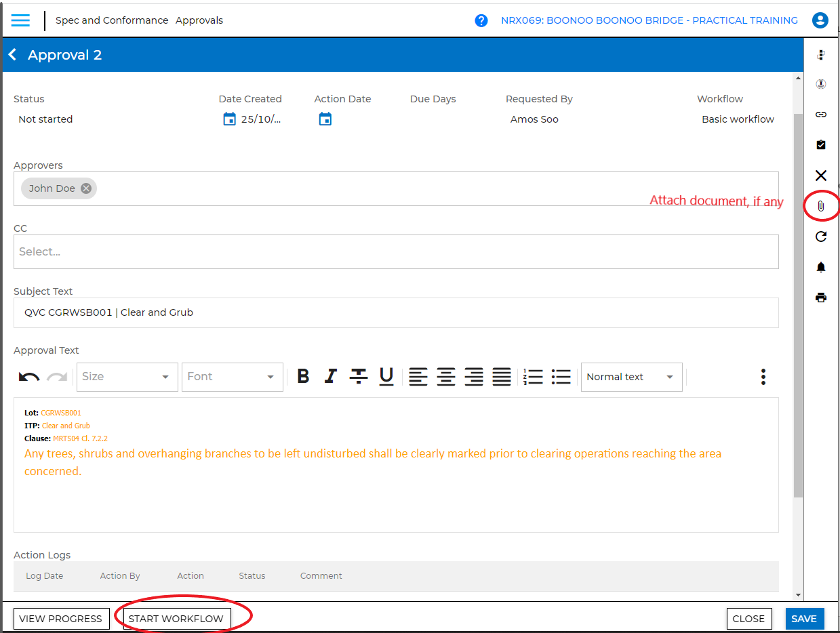840x633 pixels.
Task: Expand the Normal text style dropdown
Action: coord(631,377)
